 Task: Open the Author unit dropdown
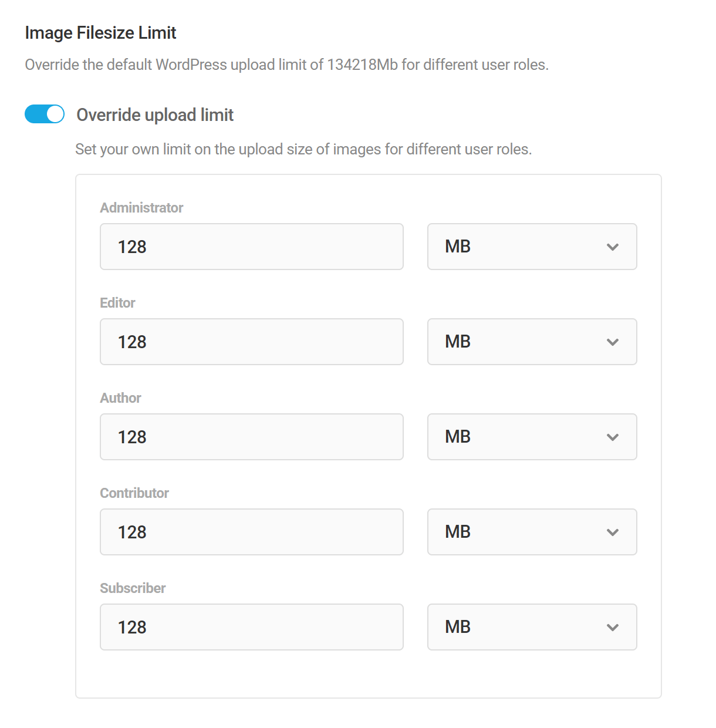(x=531, y=437)
